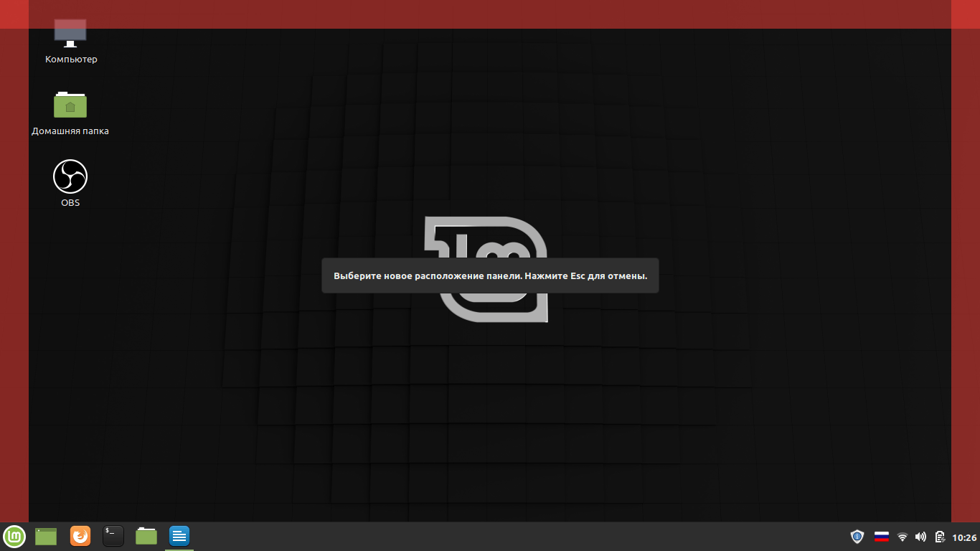Image resolution: width=980 pixels, height=551 pixels.
Task: Open the sound volume applet
Action: click(921, 537)
